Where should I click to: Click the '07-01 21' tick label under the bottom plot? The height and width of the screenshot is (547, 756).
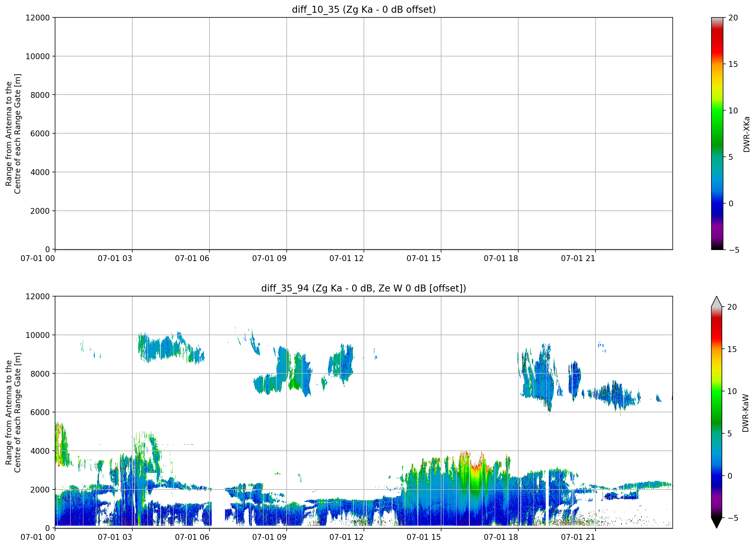pyautogui.click(x=578, y=537)
